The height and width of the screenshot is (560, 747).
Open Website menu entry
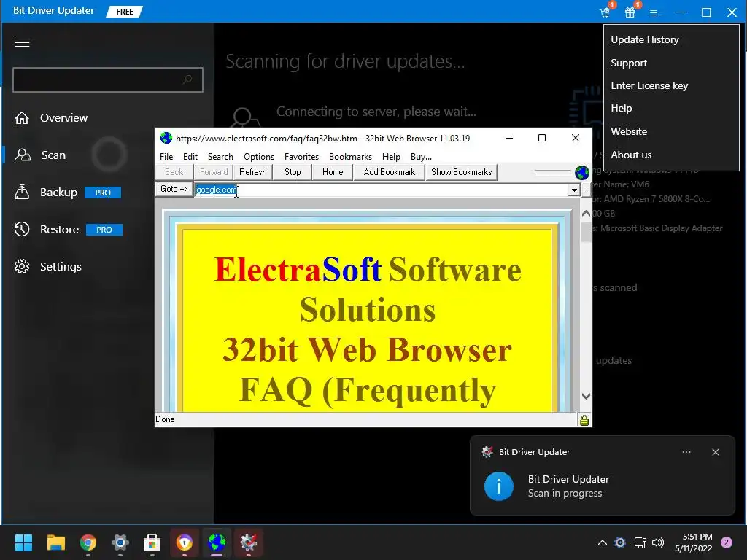click(x=629, y=131)
